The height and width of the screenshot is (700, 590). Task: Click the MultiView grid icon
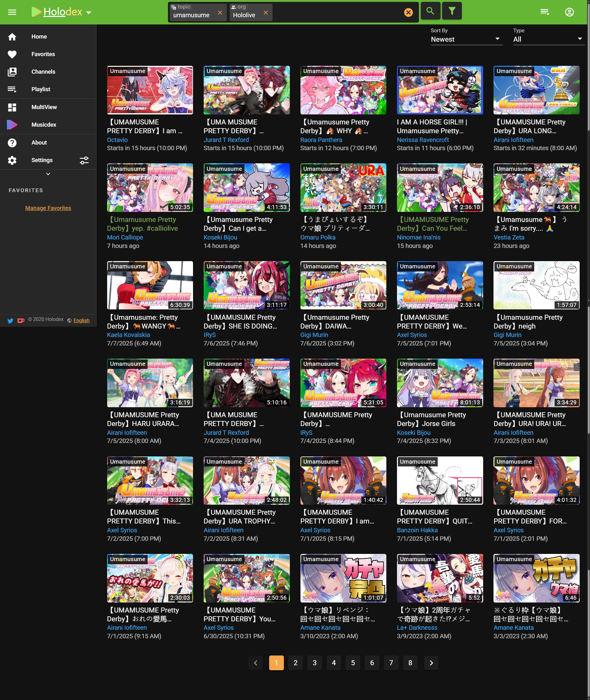(x=12, y=107)
